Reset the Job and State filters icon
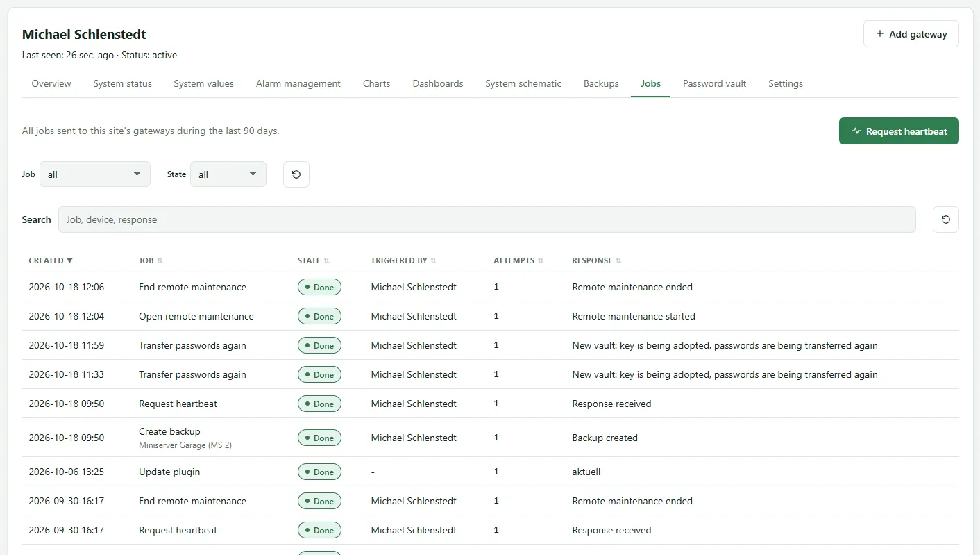Viewport: 980px width, 555px height. [x=296, y=174]
